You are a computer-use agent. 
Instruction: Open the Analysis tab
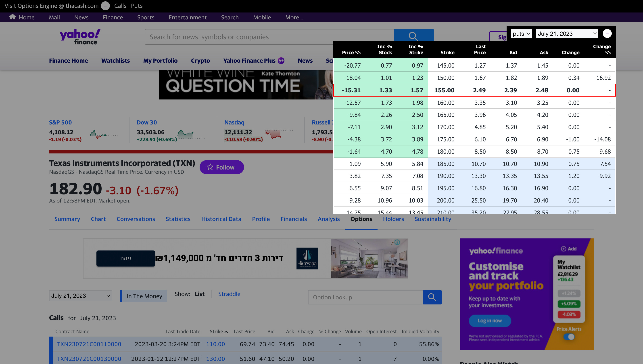328,219
